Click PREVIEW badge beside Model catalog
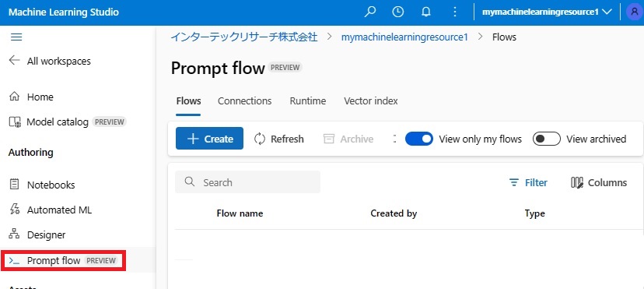 coord(109,122)
